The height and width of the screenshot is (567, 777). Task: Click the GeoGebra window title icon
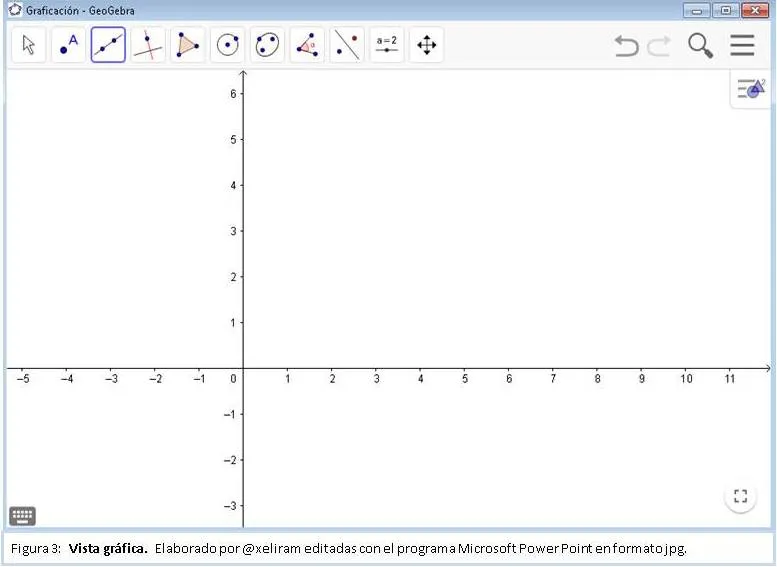15,9
